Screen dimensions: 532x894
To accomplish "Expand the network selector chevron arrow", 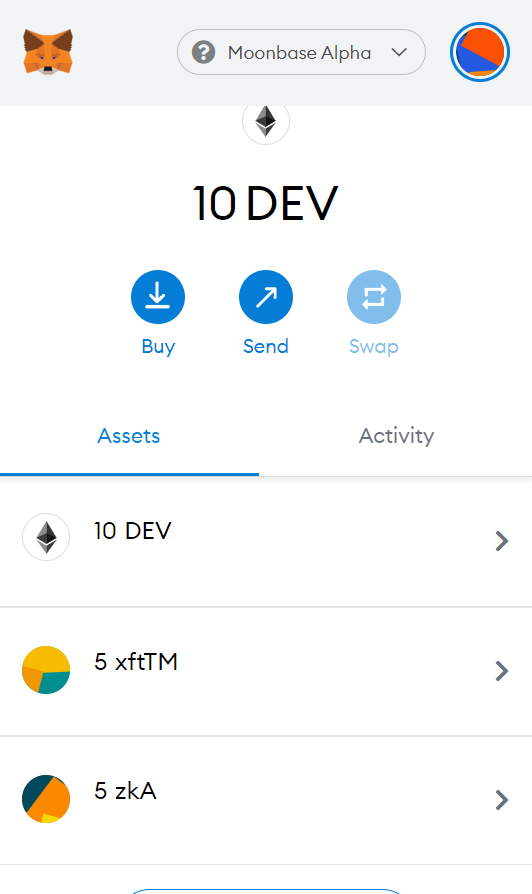I will coord(399,52).
